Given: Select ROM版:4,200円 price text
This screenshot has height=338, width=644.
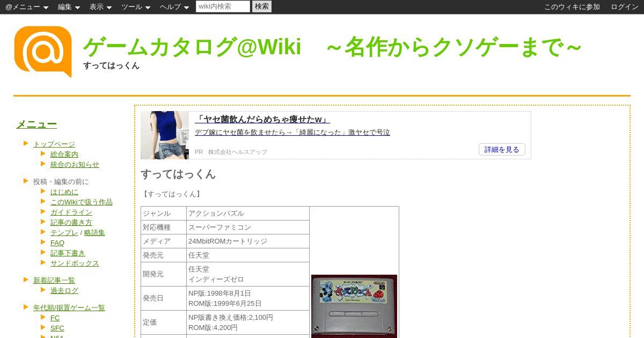Looking at the screenshot, I should click(213, 327).
